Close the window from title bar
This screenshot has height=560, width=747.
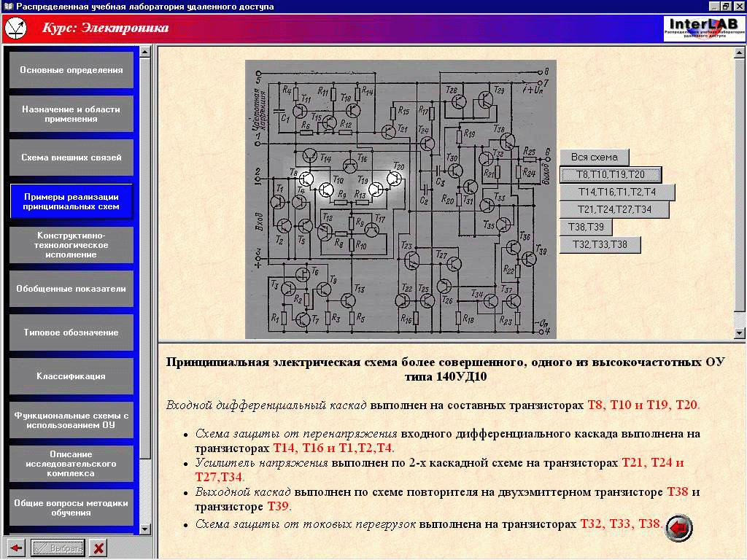[739, 6]
